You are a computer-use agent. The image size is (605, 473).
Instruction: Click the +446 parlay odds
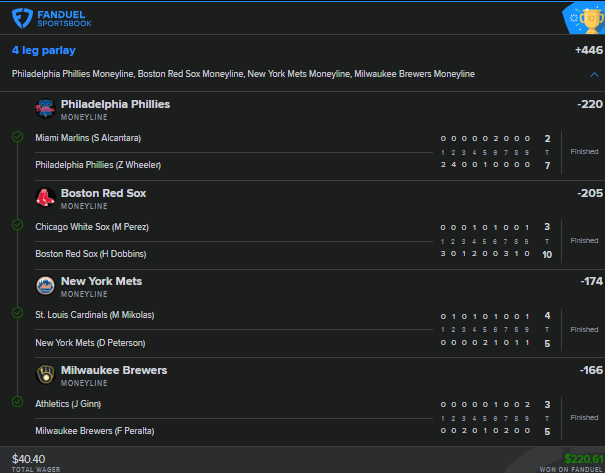589,50
